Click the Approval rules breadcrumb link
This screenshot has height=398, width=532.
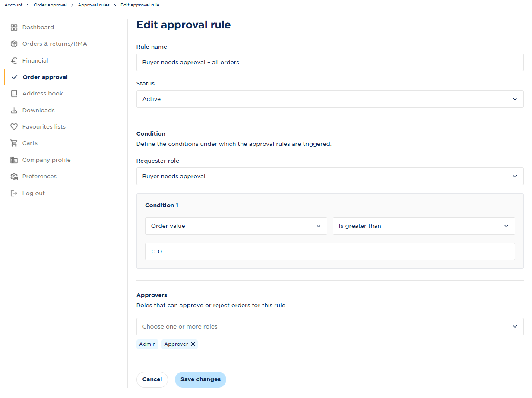(x=94, y=5)
